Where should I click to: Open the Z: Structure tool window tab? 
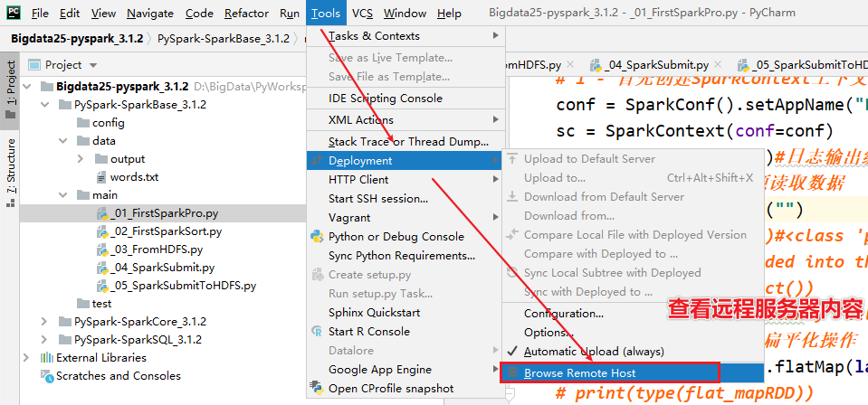point(11,174)
